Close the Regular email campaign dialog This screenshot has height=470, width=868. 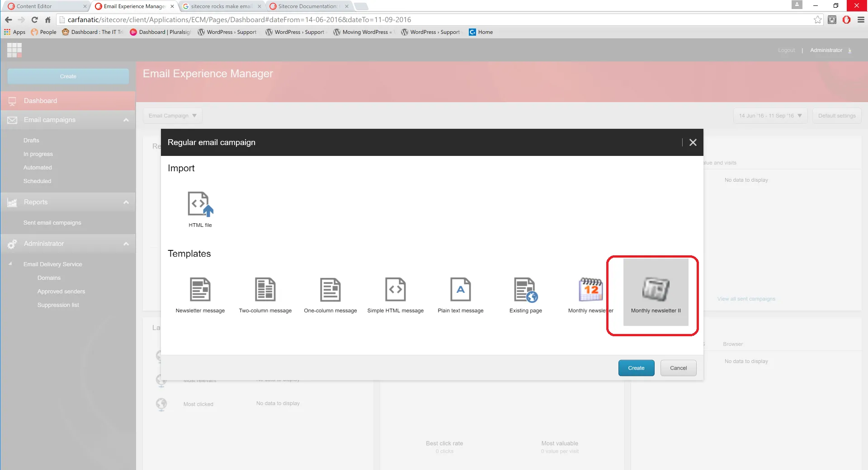tap(693, 142)
